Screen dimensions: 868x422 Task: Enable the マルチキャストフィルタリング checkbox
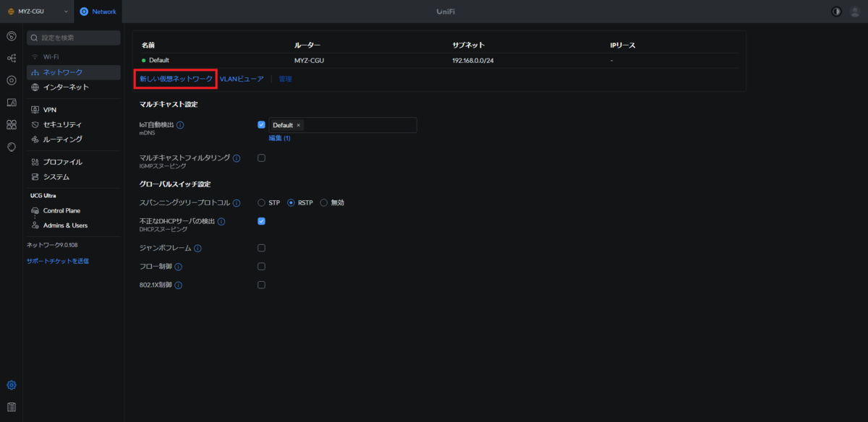point(261,158)
